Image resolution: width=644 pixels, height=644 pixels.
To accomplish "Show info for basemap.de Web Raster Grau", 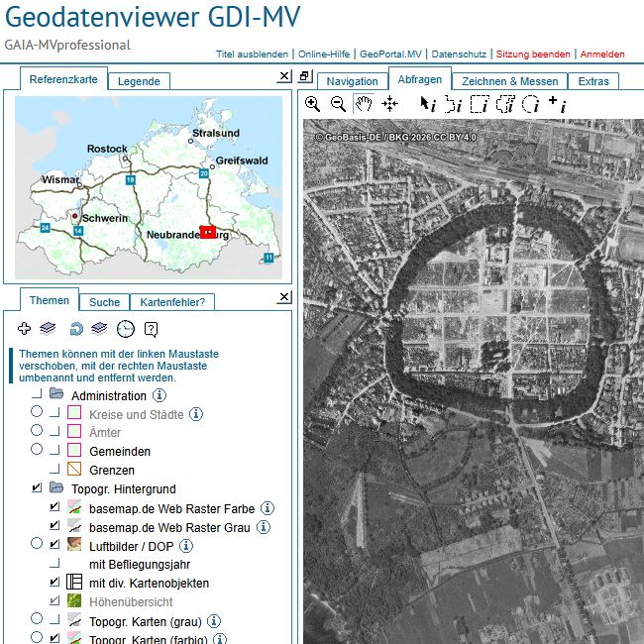I will 264,526.
